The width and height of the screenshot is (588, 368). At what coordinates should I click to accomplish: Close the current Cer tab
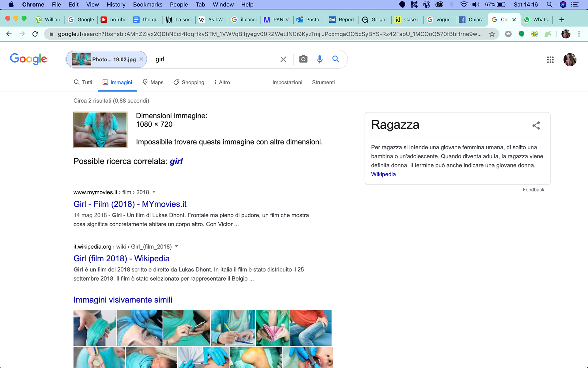pyautogui.click(x=514, y=20)
